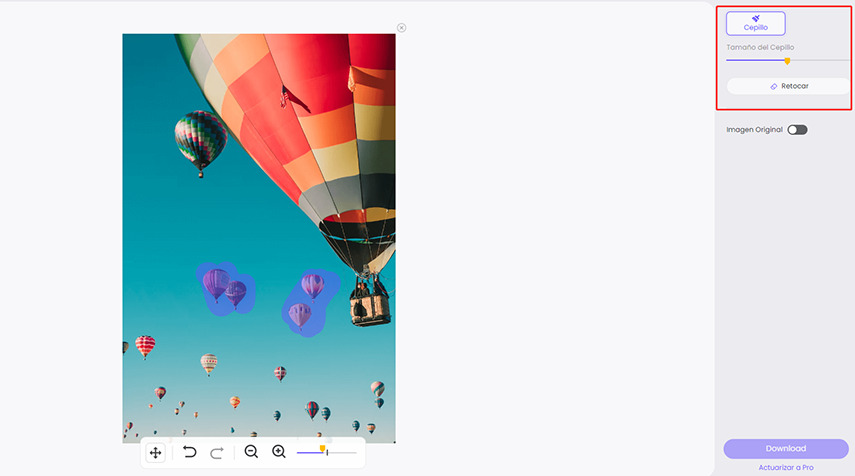Screen dimensions: 855x476
Task: Click the left end of brush size track
Action: 728,61
